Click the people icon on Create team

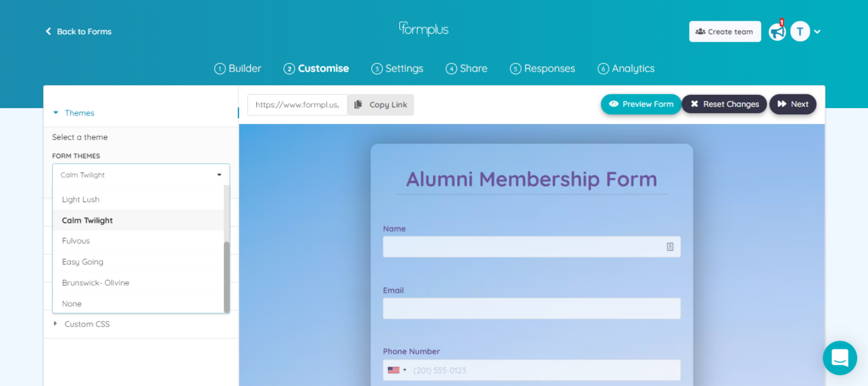pyautogui.click(x=699, y=31)
